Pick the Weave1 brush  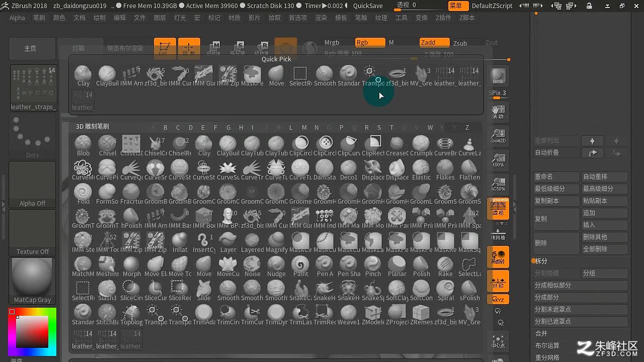[349, 315]
